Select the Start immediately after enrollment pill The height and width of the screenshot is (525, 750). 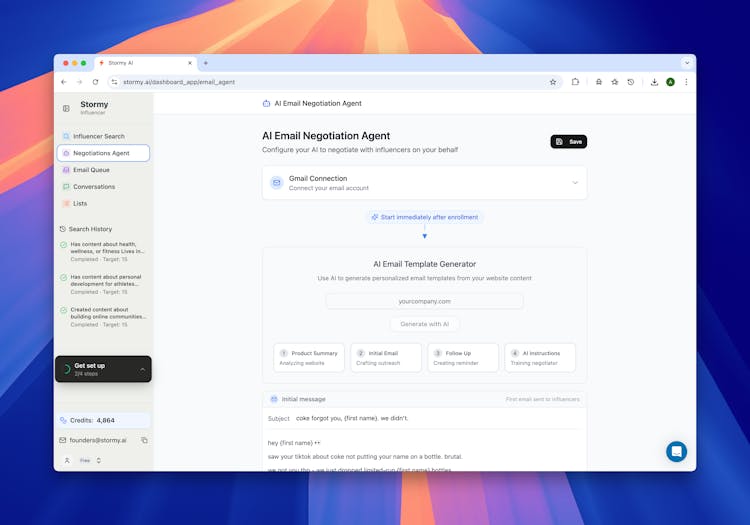pos(424,217)
